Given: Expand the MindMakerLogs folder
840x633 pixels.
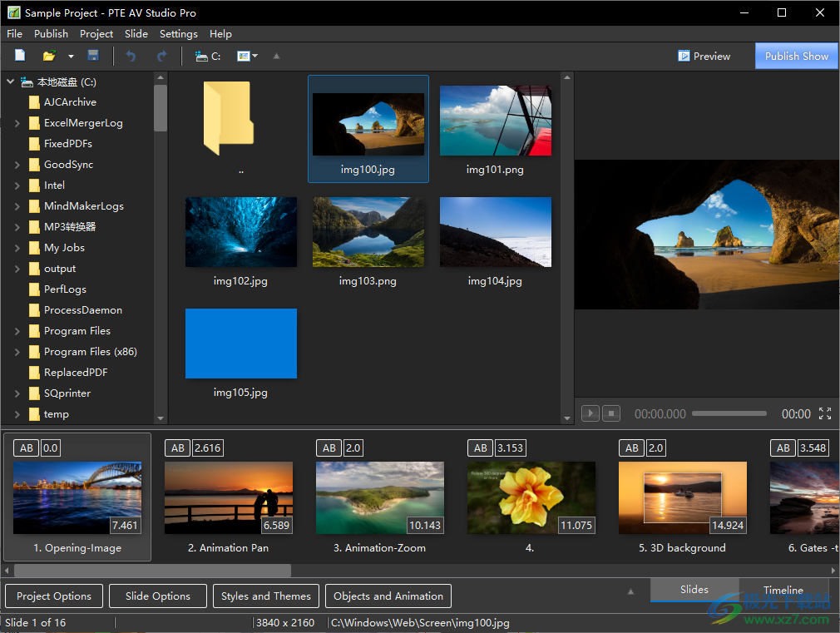Looking at the screenshot, I should tap(17, 206).
